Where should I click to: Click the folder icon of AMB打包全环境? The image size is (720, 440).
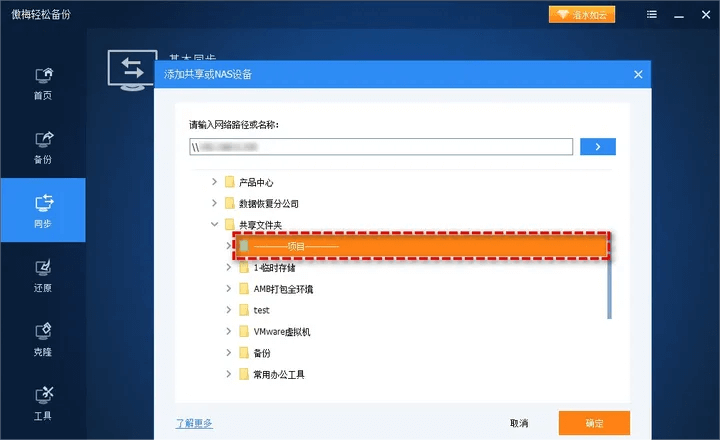pyautogui.click(x=244, y=289)
